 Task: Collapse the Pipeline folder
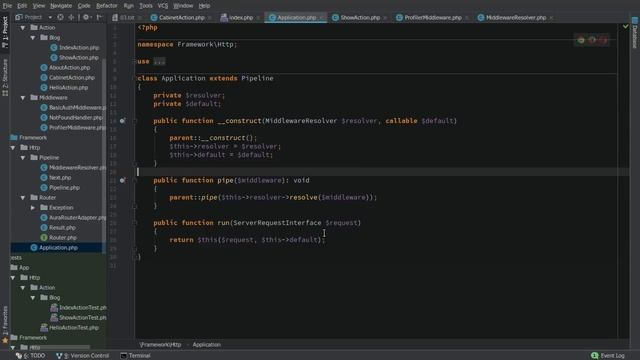(23, 158)
